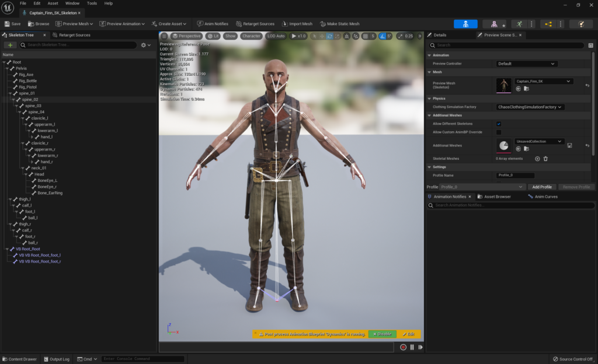Click the Add Profile button
Screen dimensions: 598x364
coord(542,187)
